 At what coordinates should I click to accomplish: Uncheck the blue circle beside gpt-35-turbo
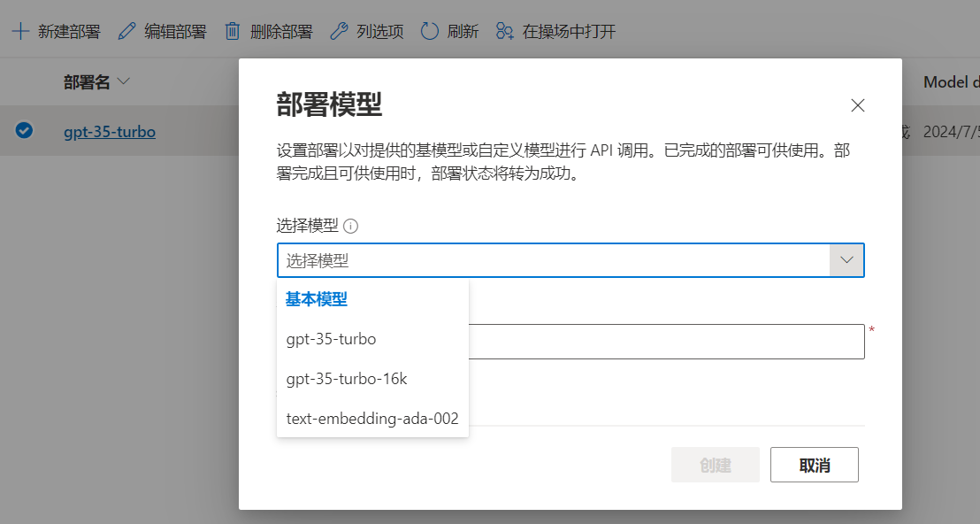coord(24,130)
